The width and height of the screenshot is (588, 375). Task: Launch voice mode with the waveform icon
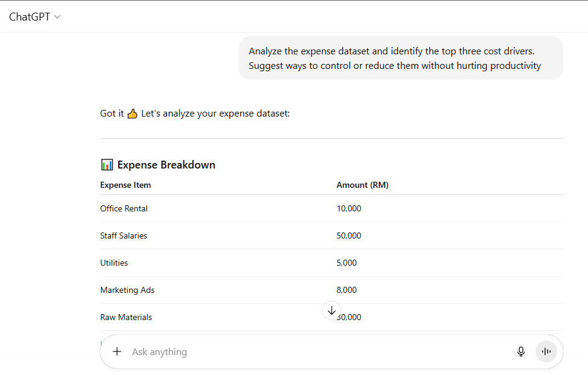[546, 351]
